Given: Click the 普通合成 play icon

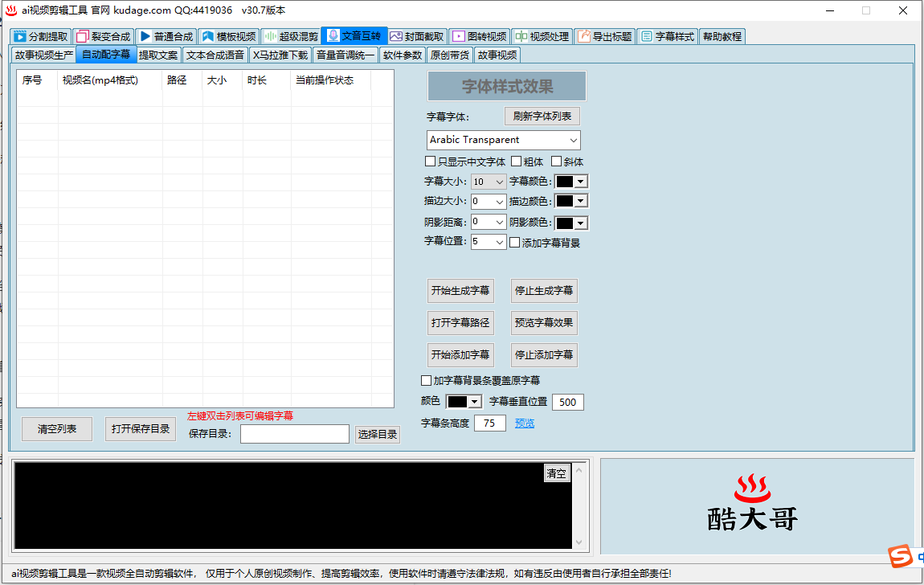Looking at the screenshot, I should point(145,36).
